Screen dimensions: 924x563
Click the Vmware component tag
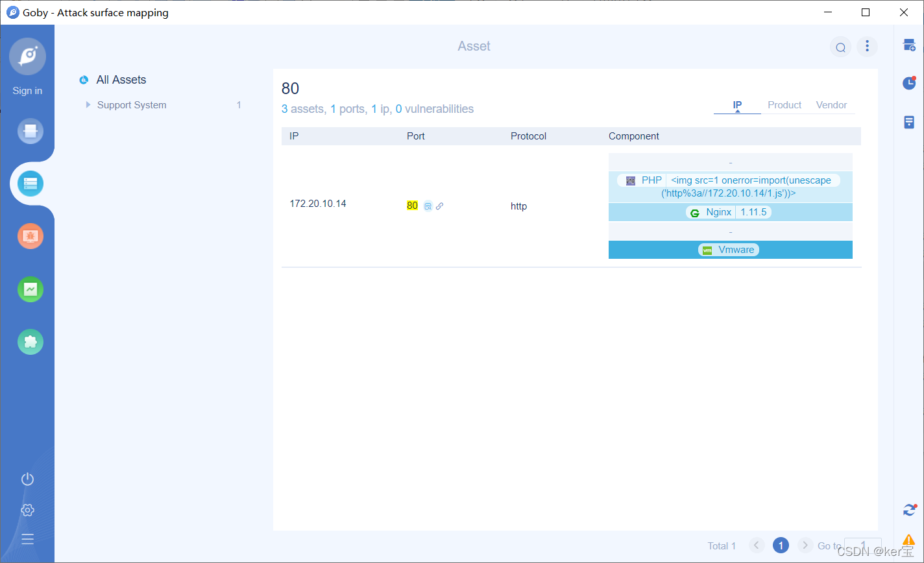coord(729,250)
